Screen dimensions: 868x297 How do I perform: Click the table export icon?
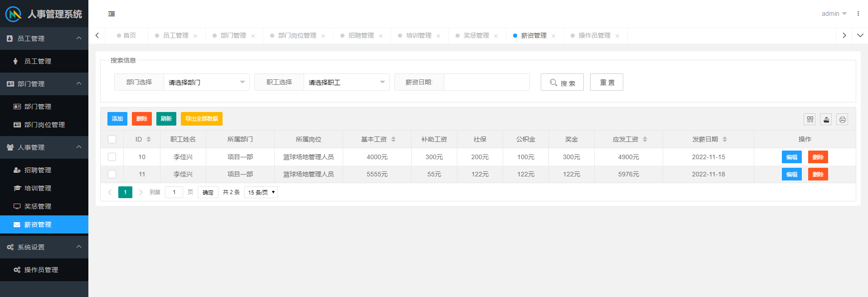826,120
